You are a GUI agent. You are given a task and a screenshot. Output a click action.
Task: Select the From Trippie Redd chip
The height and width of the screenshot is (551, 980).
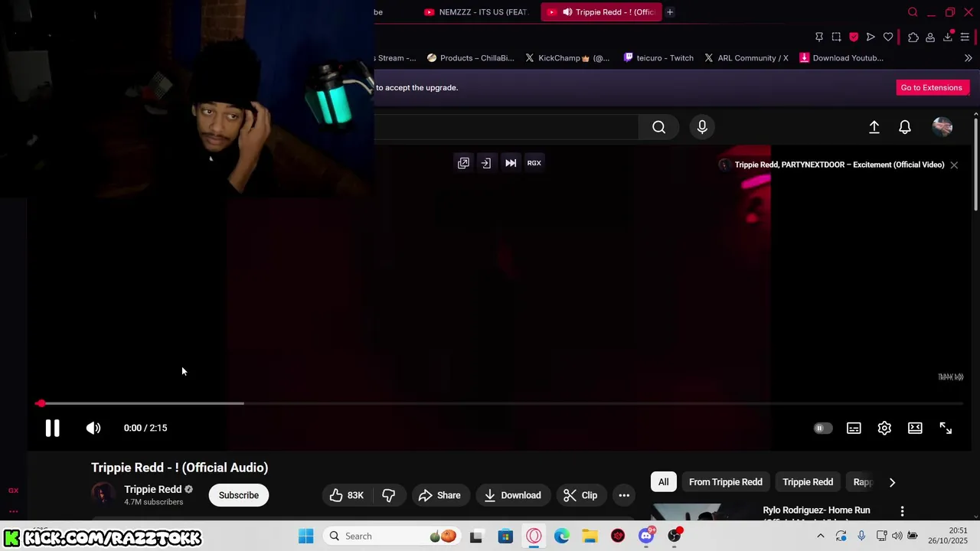click(x=726, y=482)
